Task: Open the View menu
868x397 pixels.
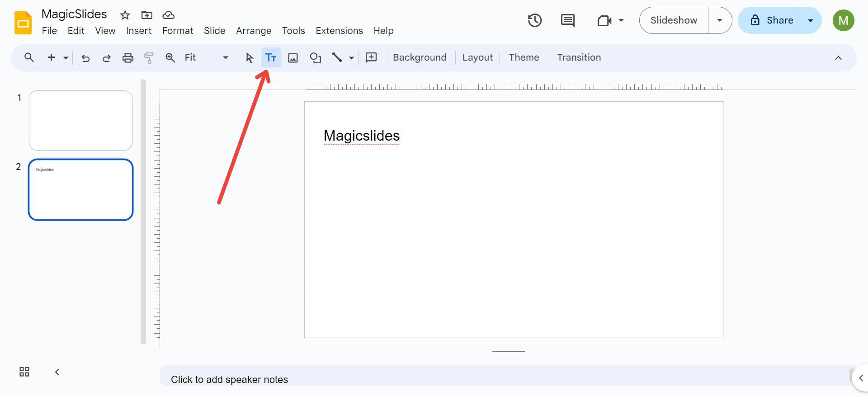Action: (x=105, y=31)
